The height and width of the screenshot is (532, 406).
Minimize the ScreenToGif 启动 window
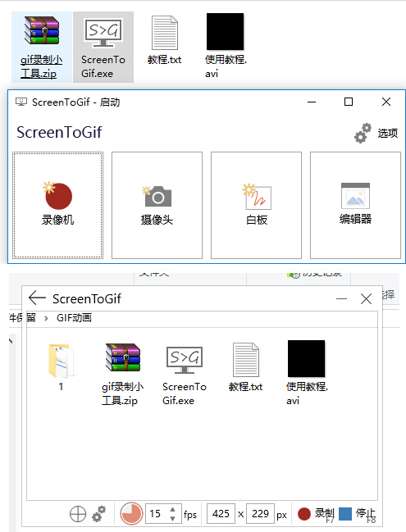click(x=312, y=102)
